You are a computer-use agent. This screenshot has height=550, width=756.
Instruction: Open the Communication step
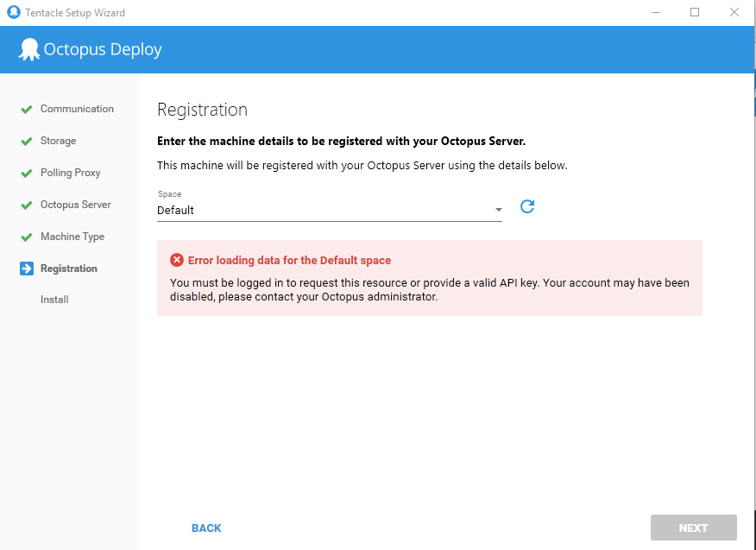coord(77,109)
